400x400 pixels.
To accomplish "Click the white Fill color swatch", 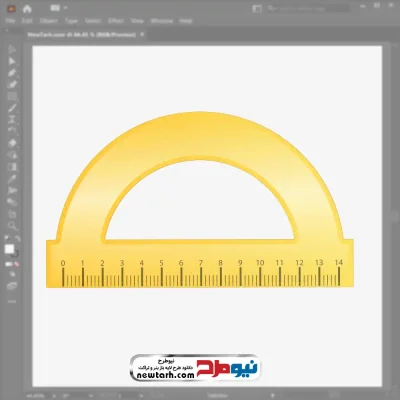I will [9, 249].
